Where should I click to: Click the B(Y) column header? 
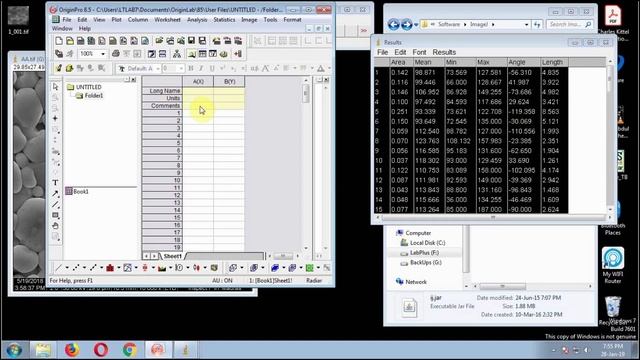tap(229, 82)
